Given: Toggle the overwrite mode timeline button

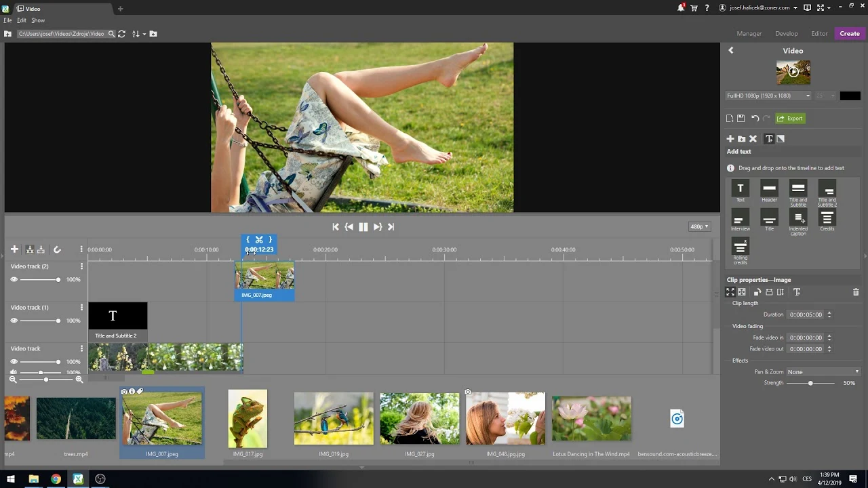Looking at the screenshot, I should 41,249.
